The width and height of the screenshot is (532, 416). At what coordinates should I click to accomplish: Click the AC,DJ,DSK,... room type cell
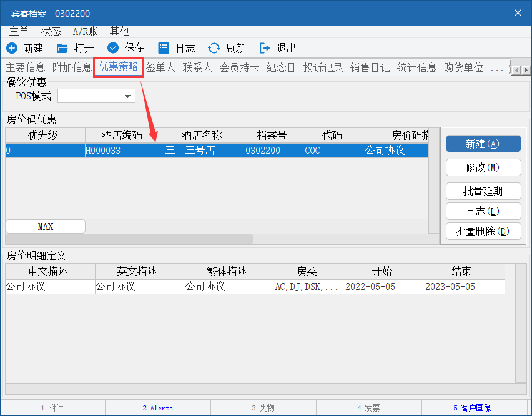tap(310, 287)
